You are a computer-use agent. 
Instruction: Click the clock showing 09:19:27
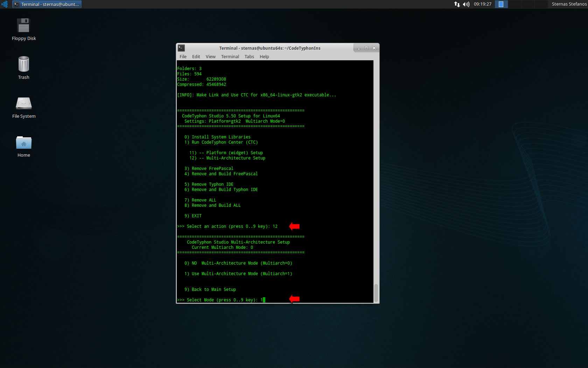click(482, 4)
